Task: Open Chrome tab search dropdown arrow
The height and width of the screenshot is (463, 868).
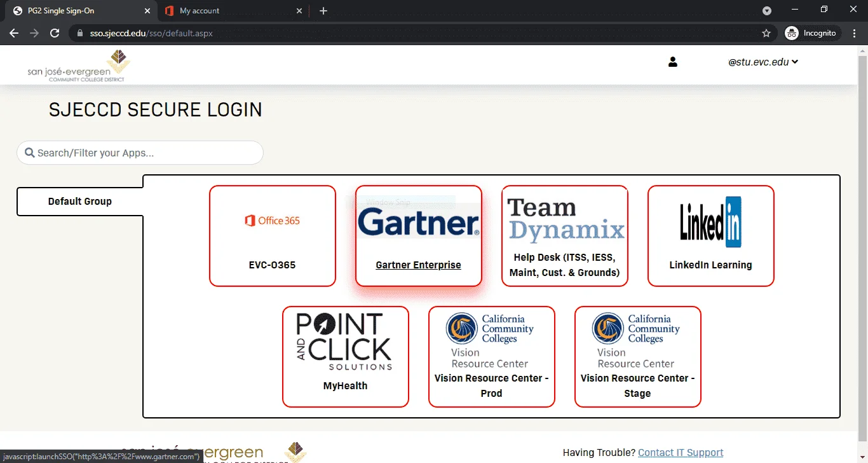Action: [767, 11]
